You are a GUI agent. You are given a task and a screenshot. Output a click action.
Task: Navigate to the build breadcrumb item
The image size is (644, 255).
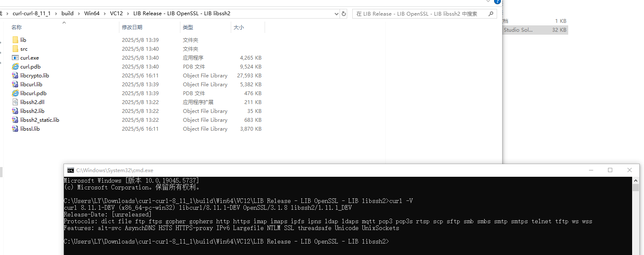point(67,13)
